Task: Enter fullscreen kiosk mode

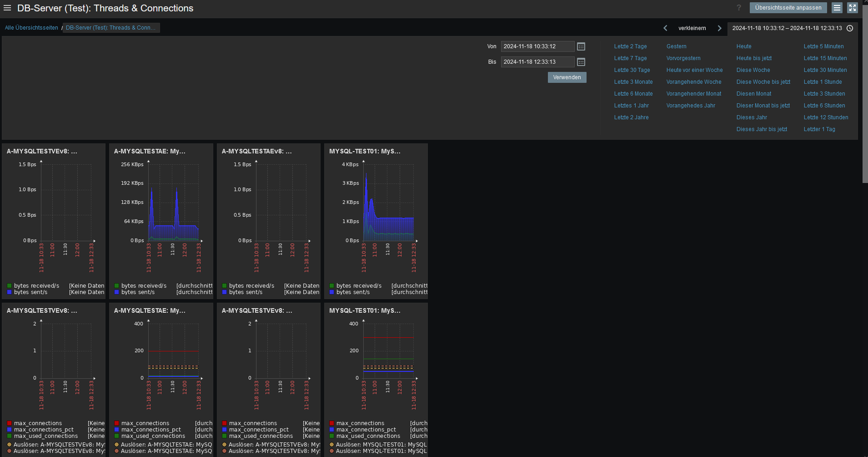Action: pyautogui.click(x=853, y=8)
